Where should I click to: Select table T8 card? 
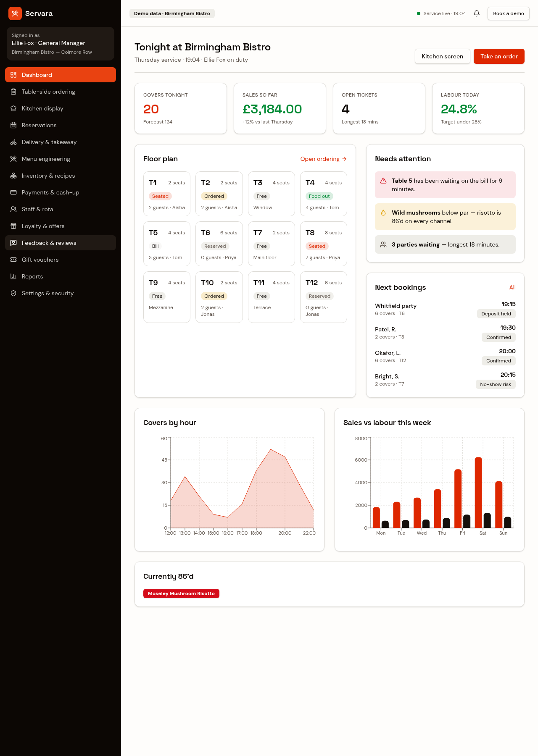[x=324, y=244]
